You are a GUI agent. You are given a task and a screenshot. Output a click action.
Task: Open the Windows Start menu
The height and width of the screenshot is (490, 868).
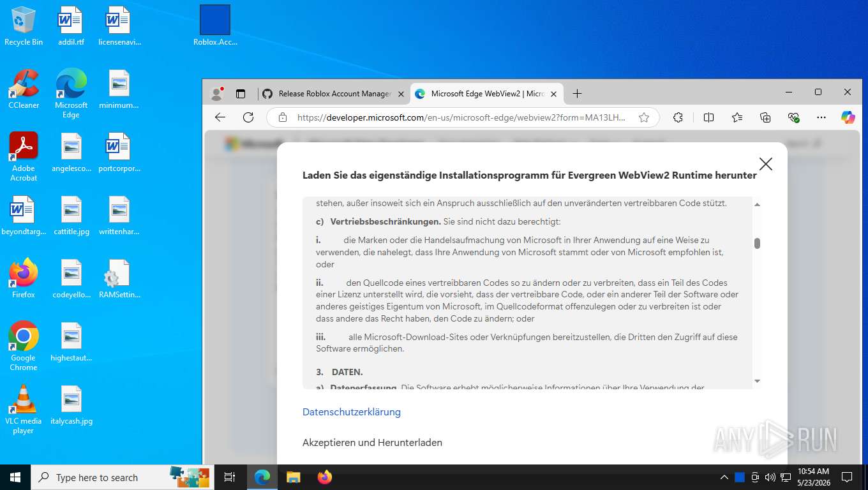[15, 477]
